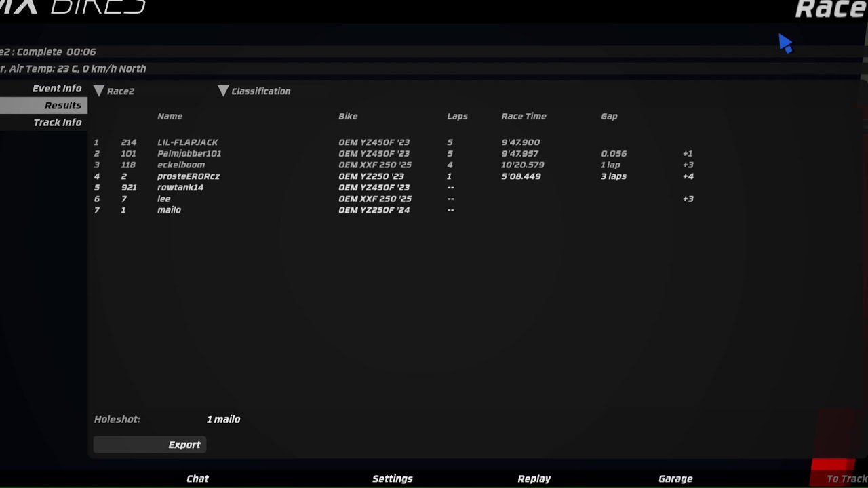Open Settings from the bottom menu
868x488 pixels.
(x=393, y=479)
